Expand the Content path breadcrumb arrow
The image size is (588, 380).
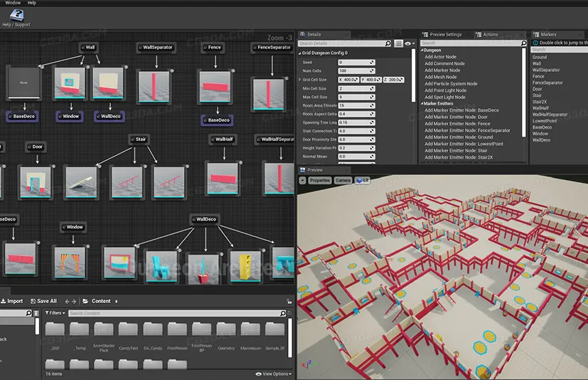[117, 301]
